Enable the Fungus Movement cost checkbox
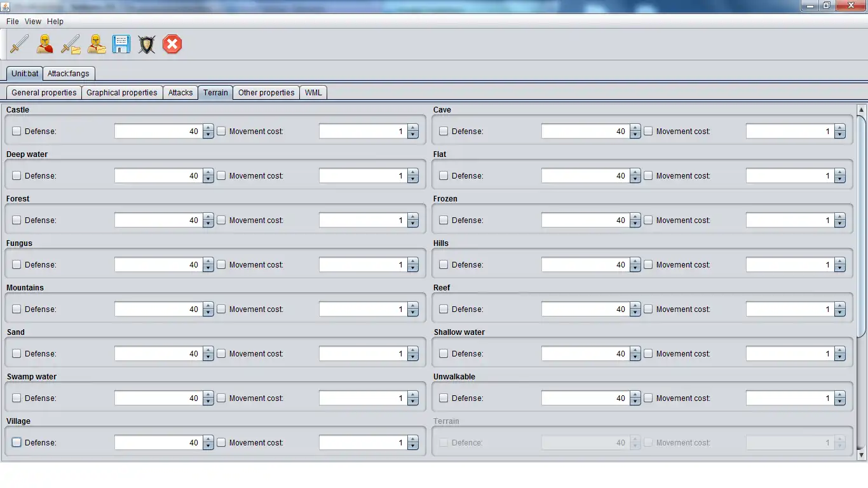The height and width of the screenshot is (488, 868). pyautogui.click(x=221, y=265)
